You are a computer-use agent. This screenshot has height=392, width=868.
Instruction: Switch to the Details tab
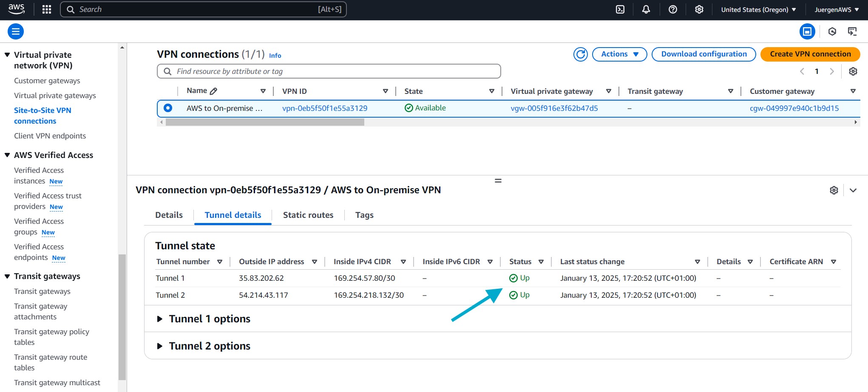(169, 215)
